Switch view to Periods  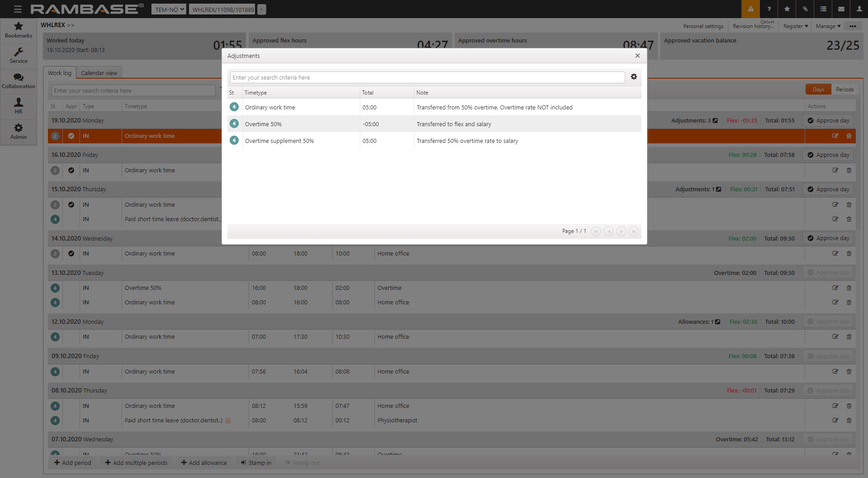click(844, 90)
